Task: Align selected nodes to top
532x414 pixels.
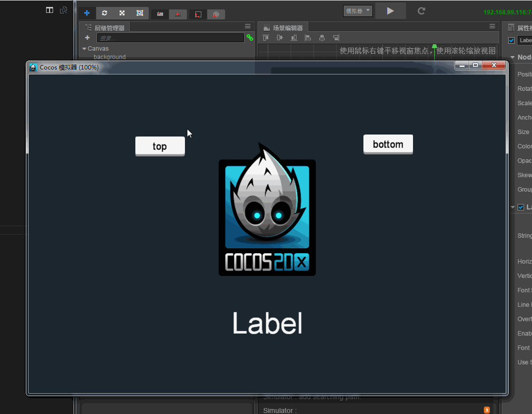Action: (x=266, y=38)
